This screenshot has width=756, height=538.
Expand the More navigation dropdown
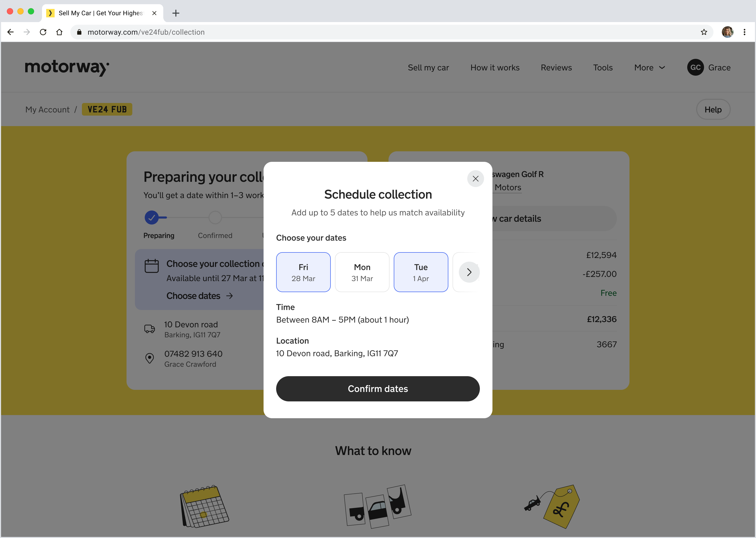pos(649,68)
